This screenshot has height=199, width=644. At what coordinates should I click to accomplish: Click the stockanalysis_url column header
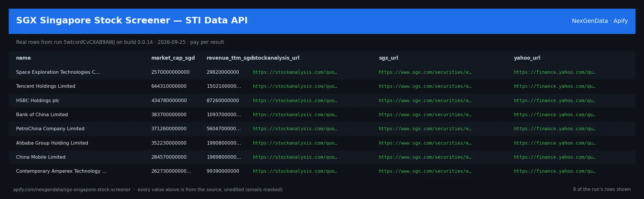(276, 58)
